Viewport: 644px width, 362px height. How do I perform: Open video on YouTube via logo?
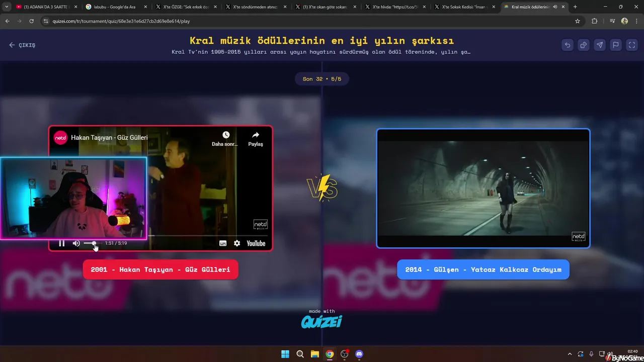click(256, 243)
